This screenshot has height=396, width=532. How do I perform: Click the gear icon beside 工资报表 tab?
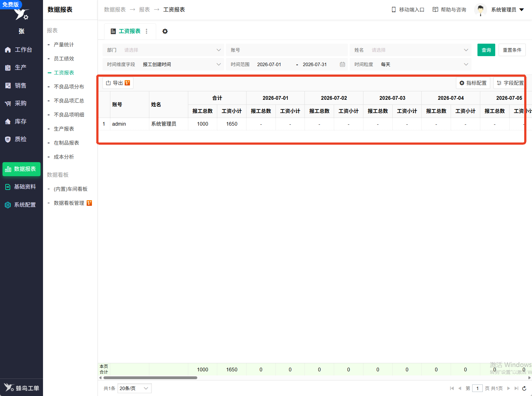(x=165, y=31)
